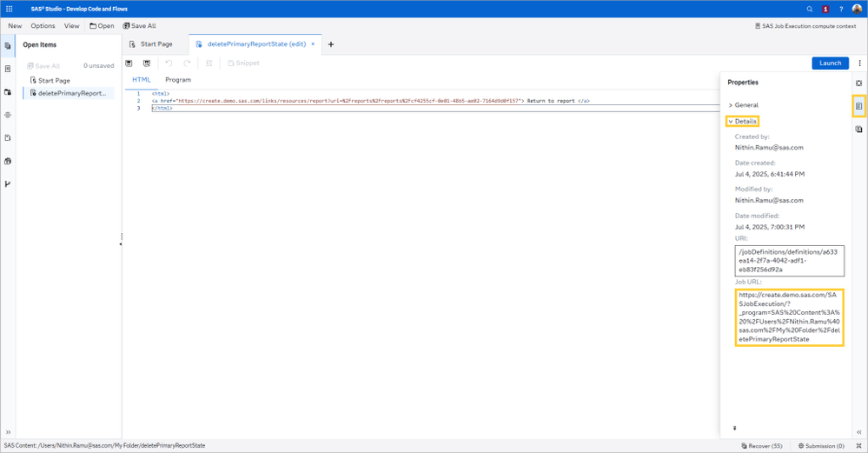Click the closing </html> code line
The height and width of the screenshot is (453, 868).
click(x=162, y=109)
